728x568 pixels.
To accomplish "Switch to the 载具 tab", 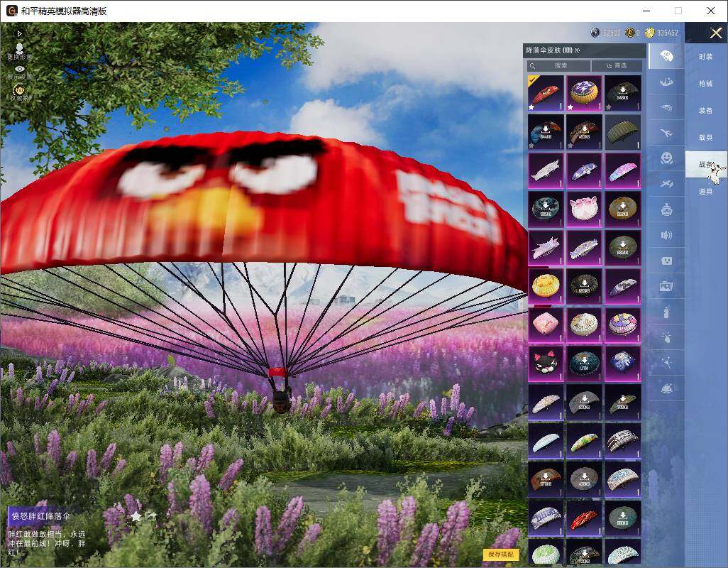I will coord(706,138).
